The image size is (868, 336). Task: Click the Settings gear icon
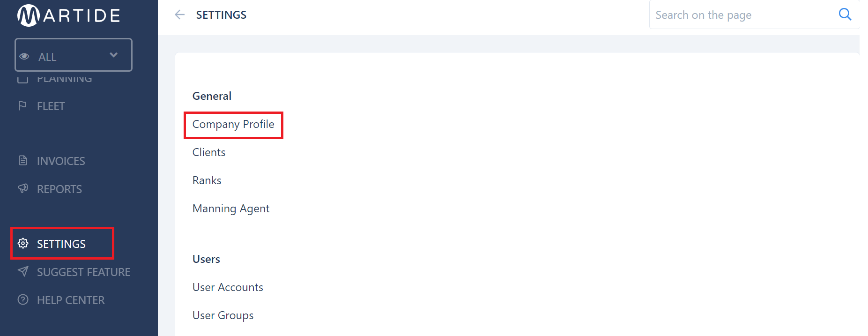23,244
